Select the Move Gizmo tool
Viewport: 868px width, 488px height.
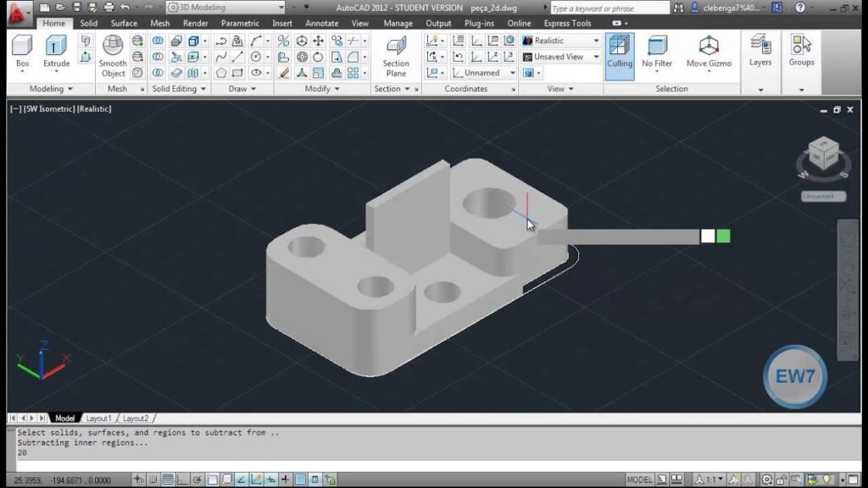[x=709, y=52]
